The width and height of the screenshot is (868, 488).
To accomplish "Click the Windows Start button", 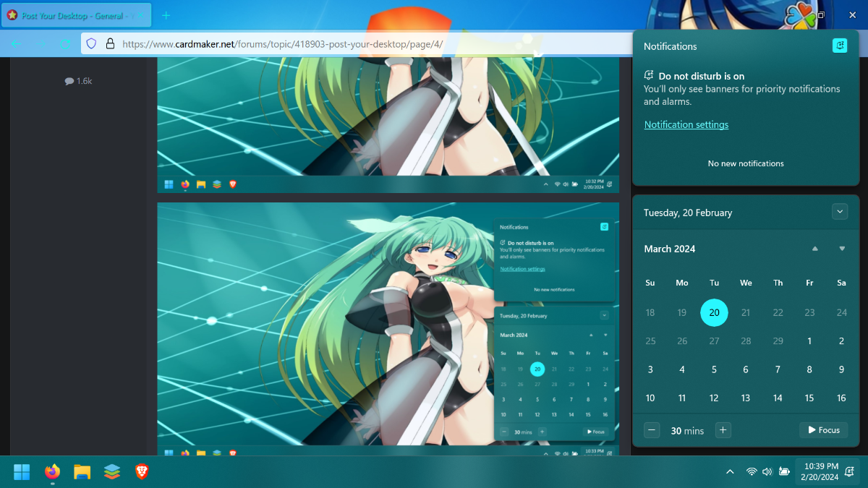I will tap(22, 472).
